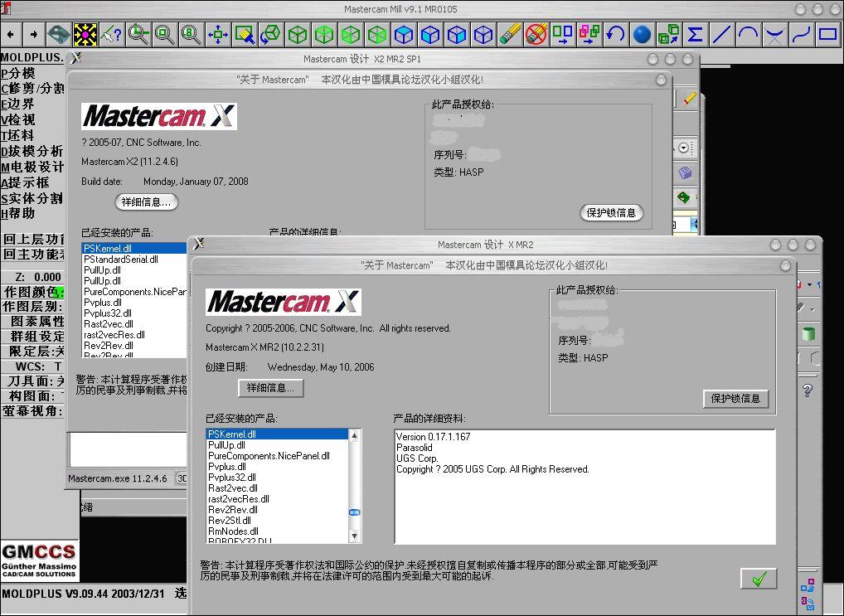
Task: Open A提示框 menu item
Action: (x=25, y=182)
